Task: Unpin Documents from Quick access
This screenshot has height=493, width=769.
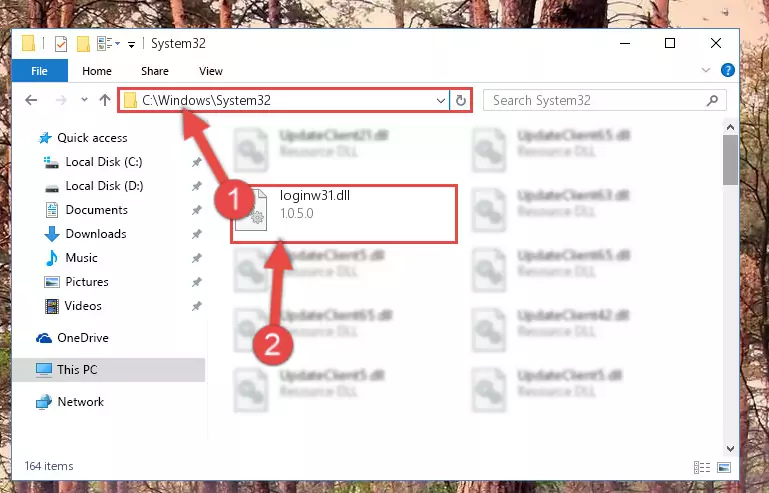Action: (196, 210)
